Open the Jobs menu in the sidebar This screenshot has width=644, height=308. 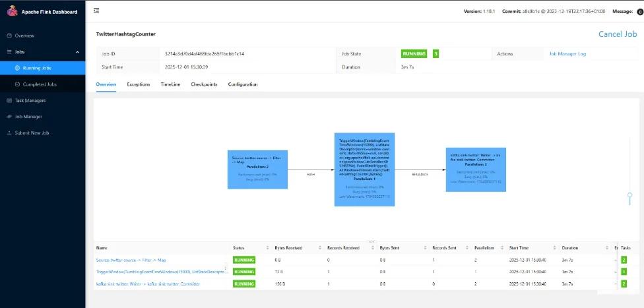tap(43, 52)
